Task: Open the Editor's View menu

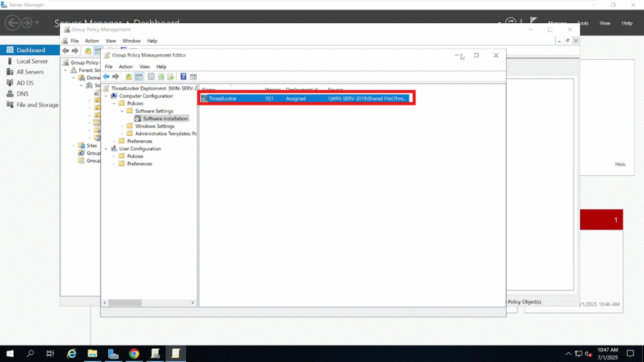Action: click(145, 67)
